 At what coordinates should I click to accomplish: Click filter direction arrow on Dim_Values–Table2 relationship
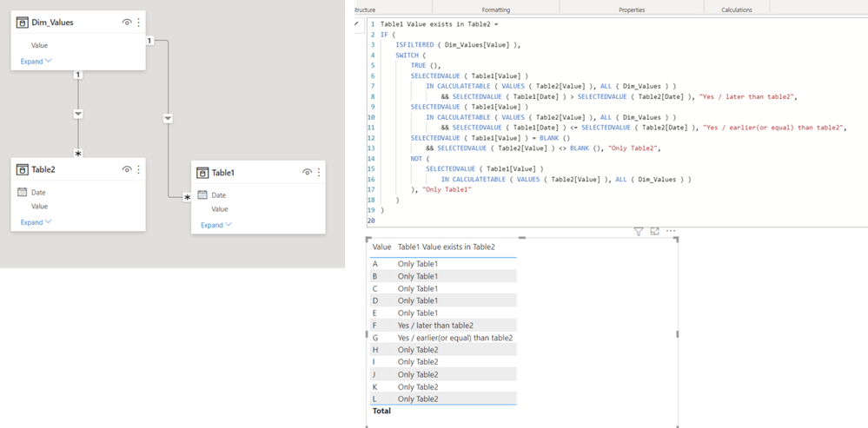point(78,114)
